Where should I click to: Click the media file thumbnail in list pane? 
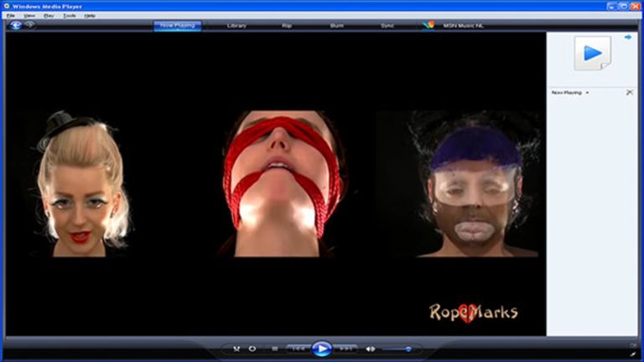pyautogui.click(x=592, y=53)
